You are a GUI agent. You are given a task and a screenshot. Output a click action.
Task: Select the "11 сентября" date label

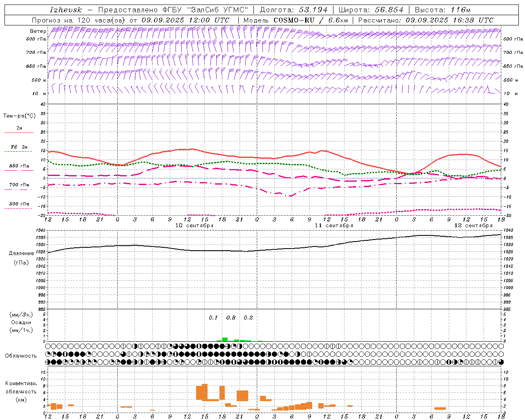334,226
